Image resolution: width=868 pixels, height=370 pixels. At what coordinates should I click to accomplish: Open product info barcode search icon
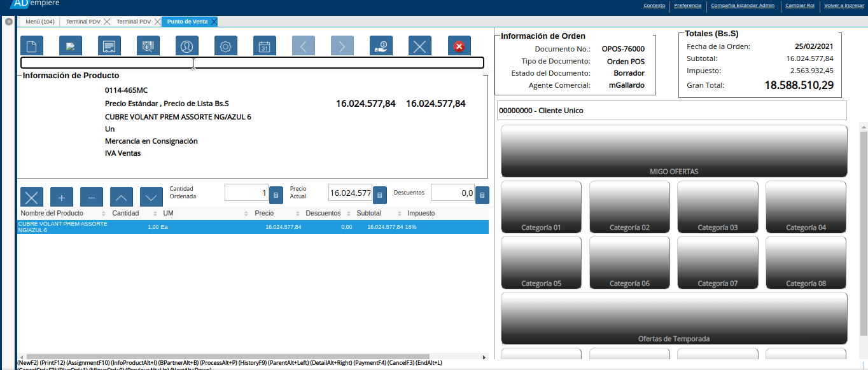pos(148,46)
